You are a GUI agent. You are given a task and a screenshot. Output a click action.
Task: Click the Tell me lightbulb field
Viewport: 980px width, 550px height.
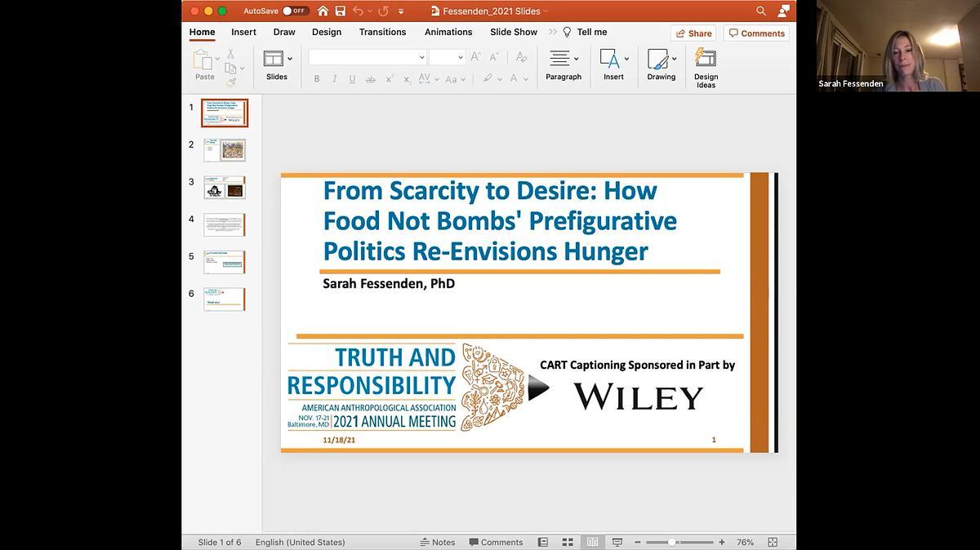(x=585, y=33)
